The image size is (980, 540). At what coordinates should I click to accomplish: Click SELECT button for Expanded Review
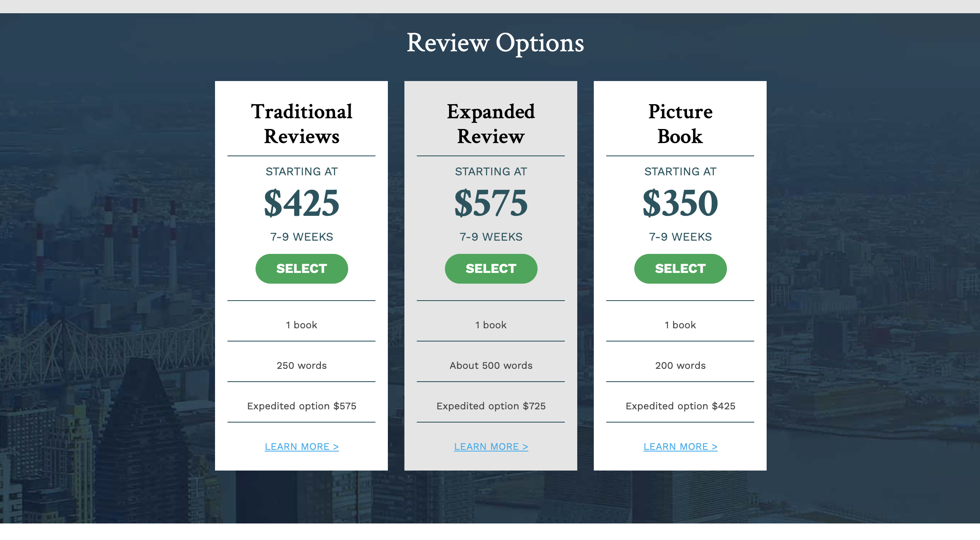(491, 268)
